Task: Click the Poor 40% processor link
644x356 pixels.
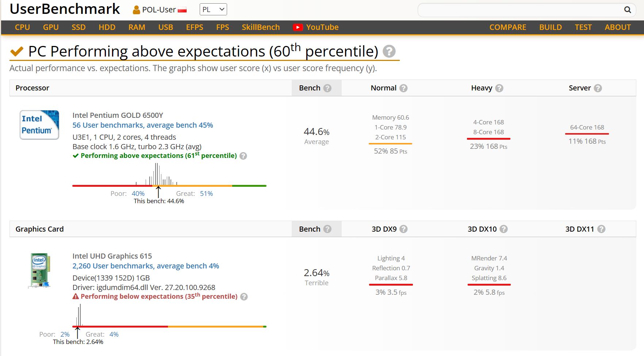Action: tap(138, 194)
